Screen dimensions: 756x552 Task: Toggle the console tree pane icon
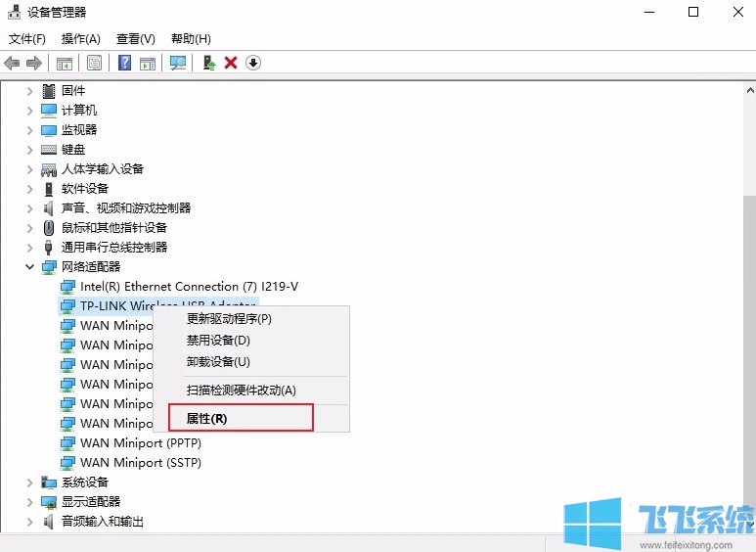(x=65, y=63)
